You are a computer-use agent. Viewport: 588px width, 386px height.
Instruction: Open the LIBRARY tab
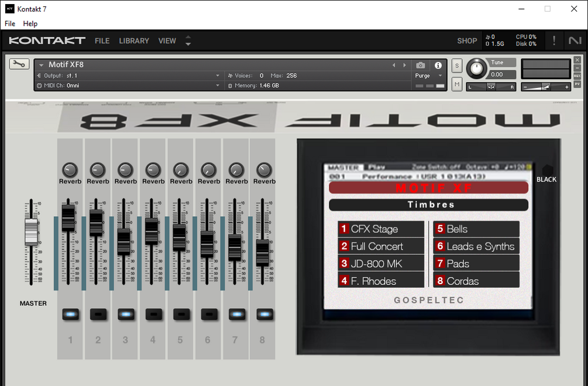[x=134, y=40]
